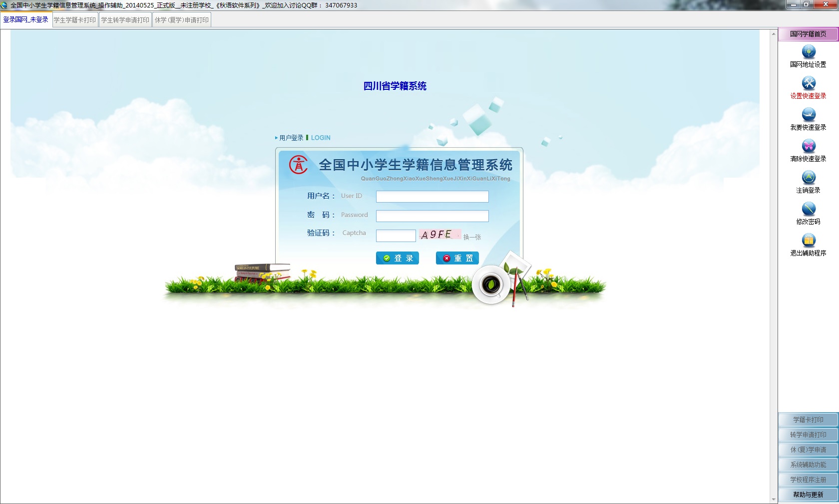This screenshot has width=839, height=504.
Task: Click the green 登录 login button
Action: pyautogui.click(x=397, y=258)
